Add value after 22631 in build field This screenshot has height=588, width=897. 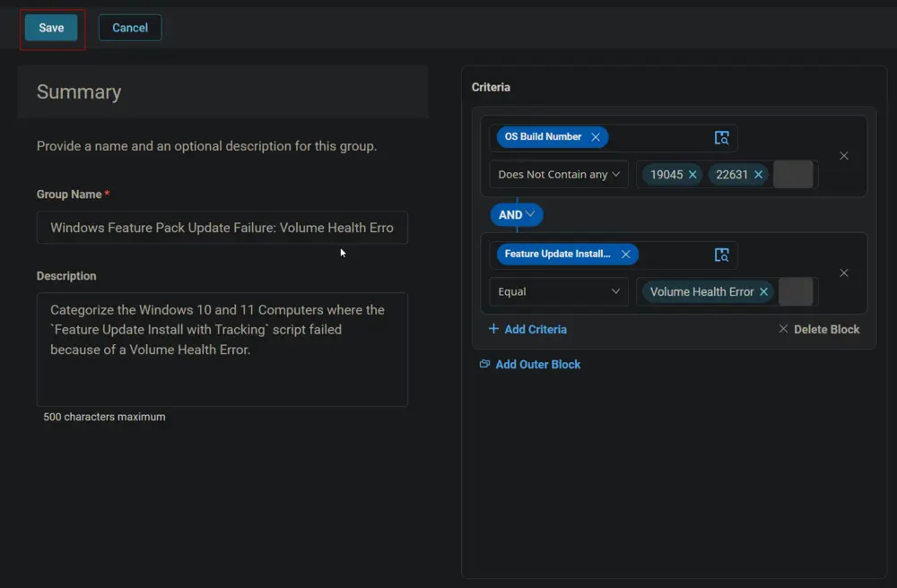(793, 174)
